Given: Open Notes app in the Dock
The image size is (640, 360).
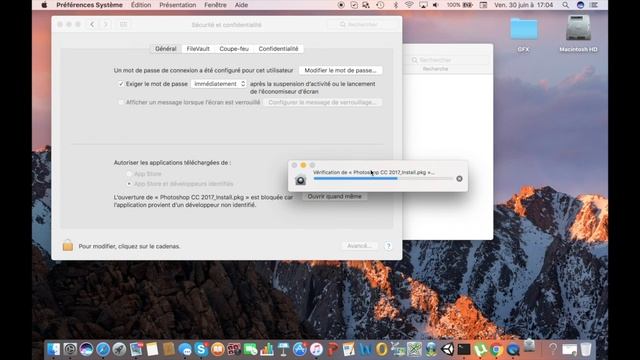Looking at the screenshot, I should pos(152,349).
